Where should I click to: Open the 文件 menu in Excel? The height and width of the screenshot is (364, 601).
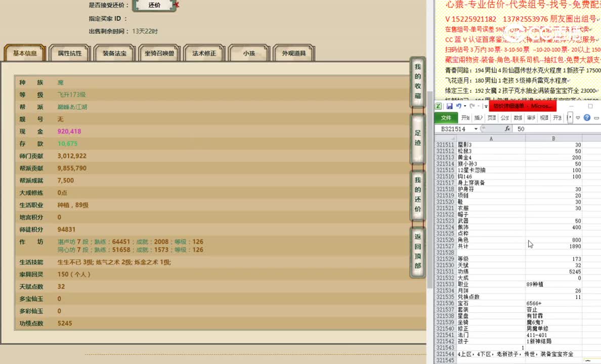pos(446,117)
